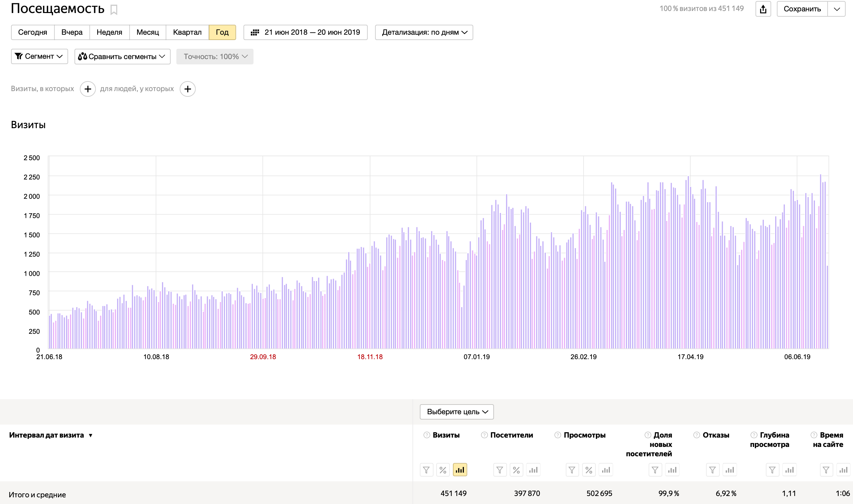Open Сравнить сегменты button

click(122, 56)
